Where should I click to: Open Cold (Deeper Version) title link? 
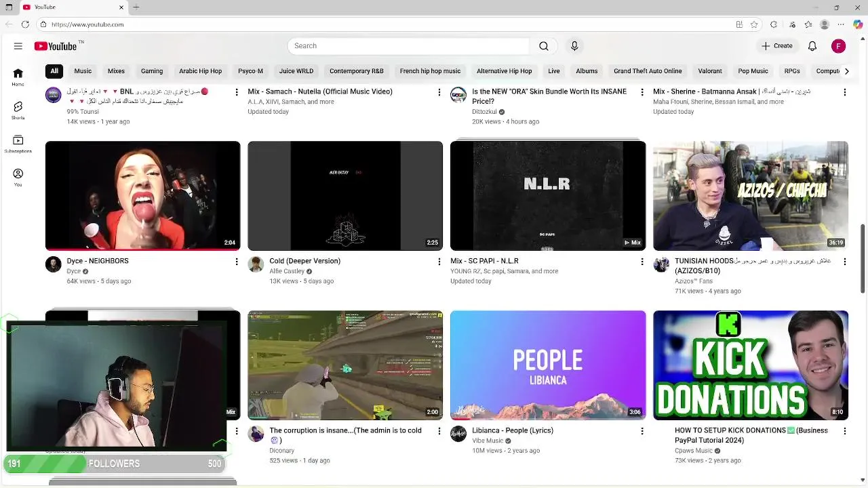click(304, 261)
